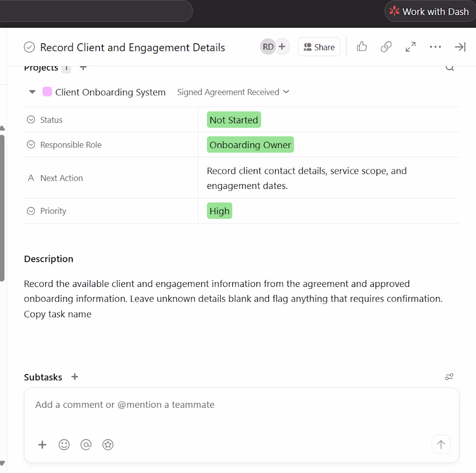
Task: Click the Share button
Action: point(319,47)
